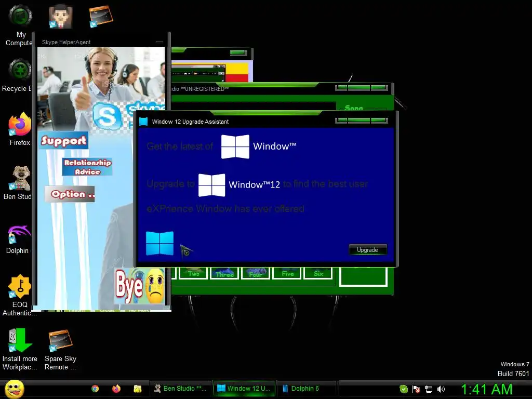Open the volume speaker tray icon
Image resolution: width=532 pixels, height=399 pixels.
[x=441, y=389]
